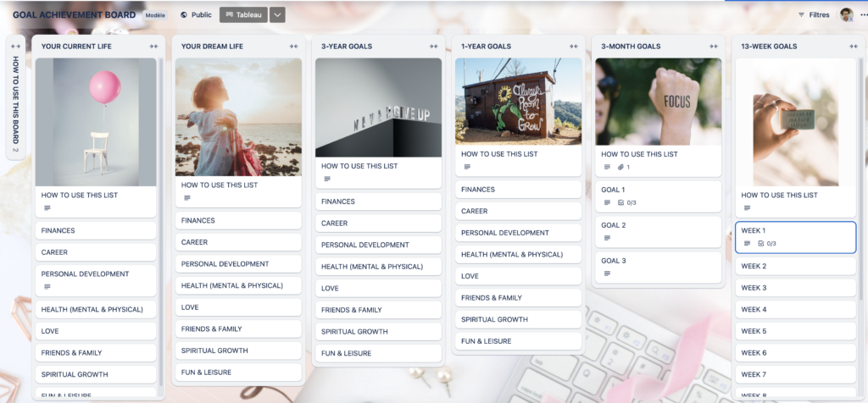The width and height of the screenshot is (868, 403).
Task: Collapse the 3-MONTH GOALS list
Action: click(714, 47)
